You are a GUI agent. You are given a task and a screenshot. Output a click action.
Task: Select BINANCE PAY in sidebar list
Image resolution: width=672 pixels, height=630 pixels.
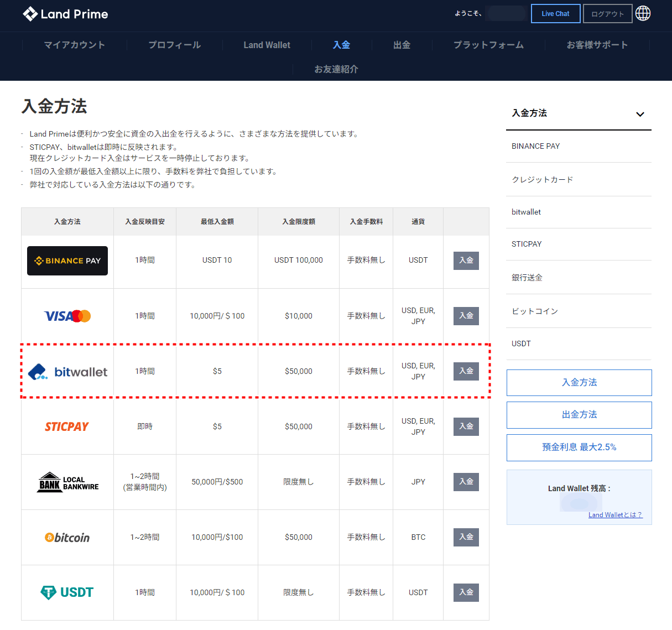point(579,146)
